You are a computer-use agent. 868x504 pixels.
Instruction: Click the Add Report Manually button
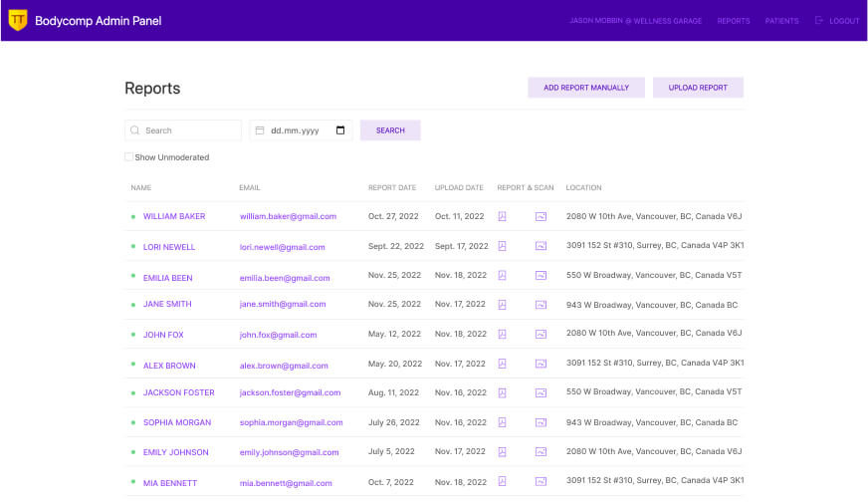point(585,88)
